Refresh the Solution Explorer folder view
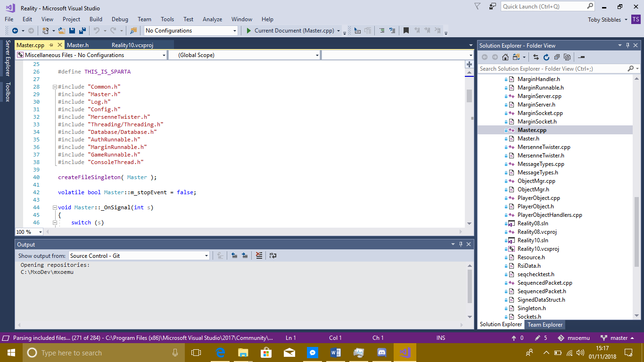Image resolution: width=644 pixels, height=362 pixels. [x=546, y=57]
